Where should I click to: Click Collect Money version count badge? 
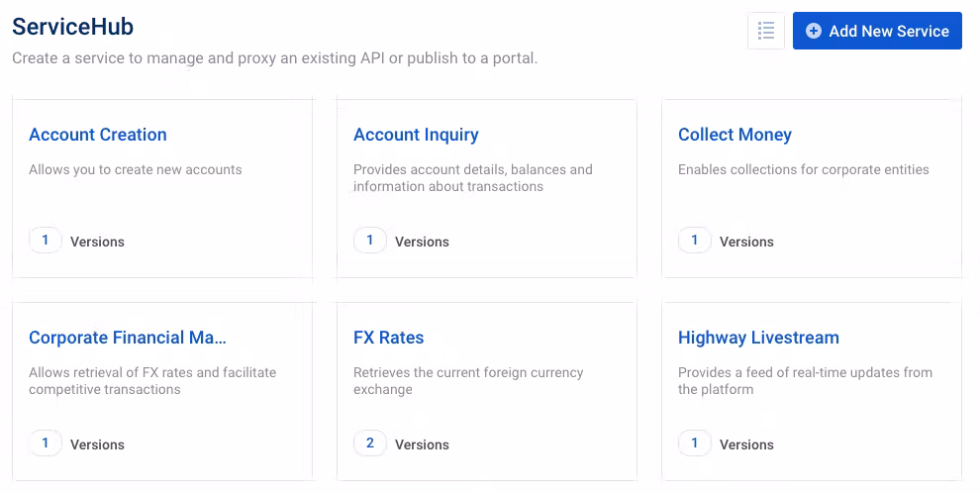695,241
